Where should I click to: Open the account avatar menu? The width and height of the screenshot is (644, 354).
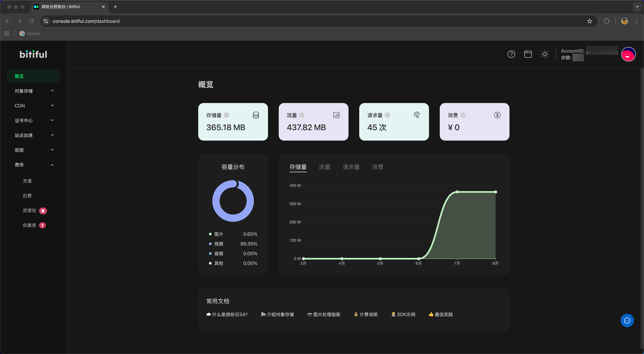(628, 54)
